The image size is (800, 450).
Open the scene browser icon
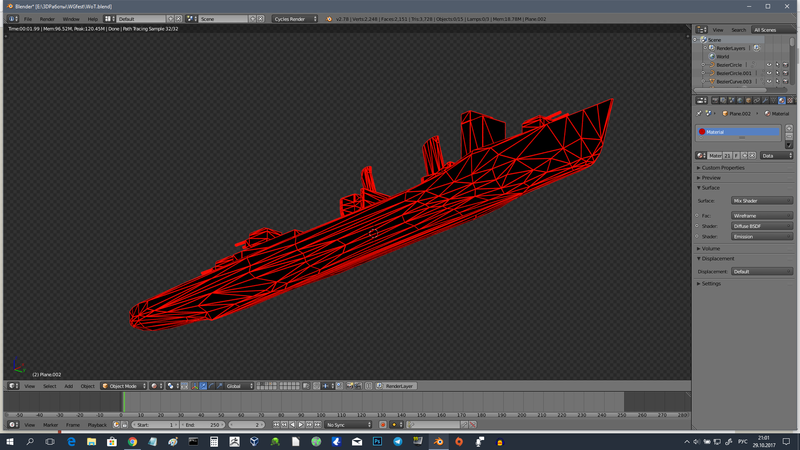191,19
